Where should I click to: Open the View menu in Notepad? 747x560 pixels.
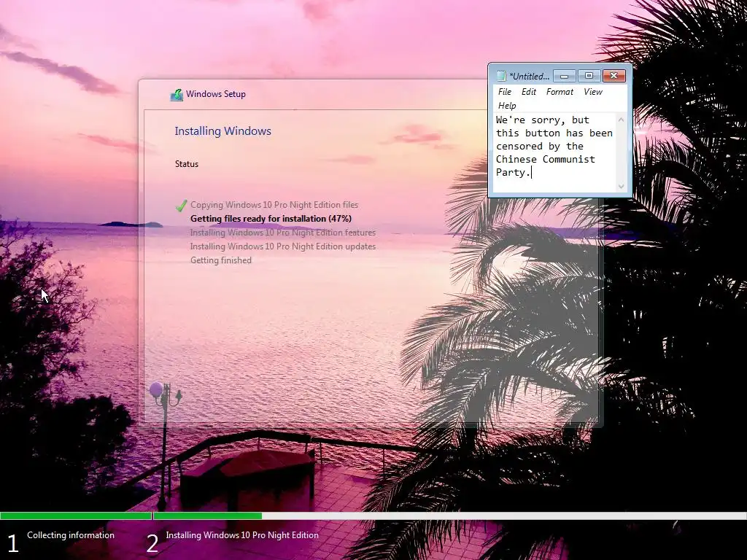click(x=593, y=92)
